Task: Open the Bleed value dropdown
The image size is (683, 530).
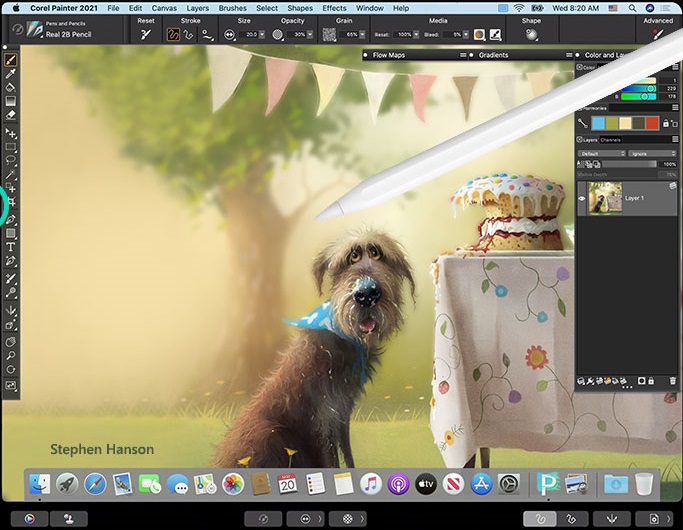Action: click(466, 34)
